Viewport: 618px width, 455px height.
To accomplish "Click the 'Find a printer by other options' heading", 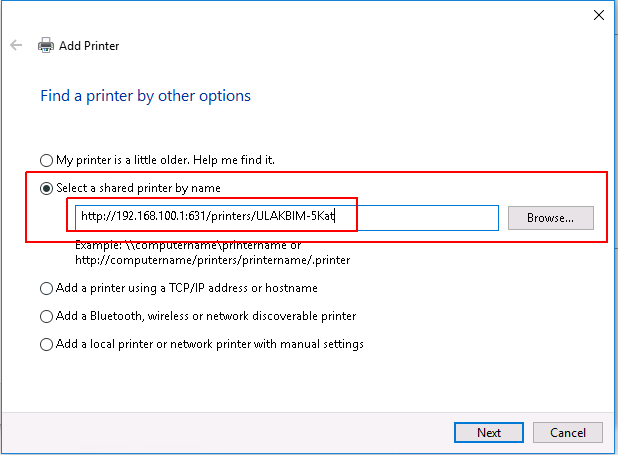I will [x=145, y=96].
